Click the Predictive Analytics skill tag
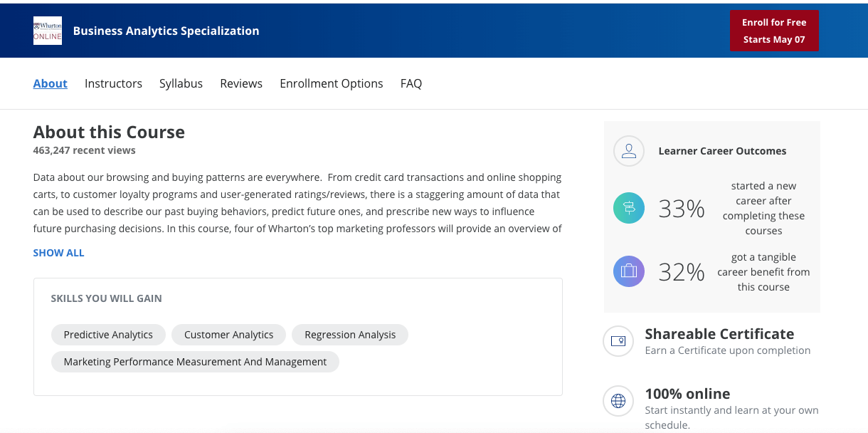 108,335
